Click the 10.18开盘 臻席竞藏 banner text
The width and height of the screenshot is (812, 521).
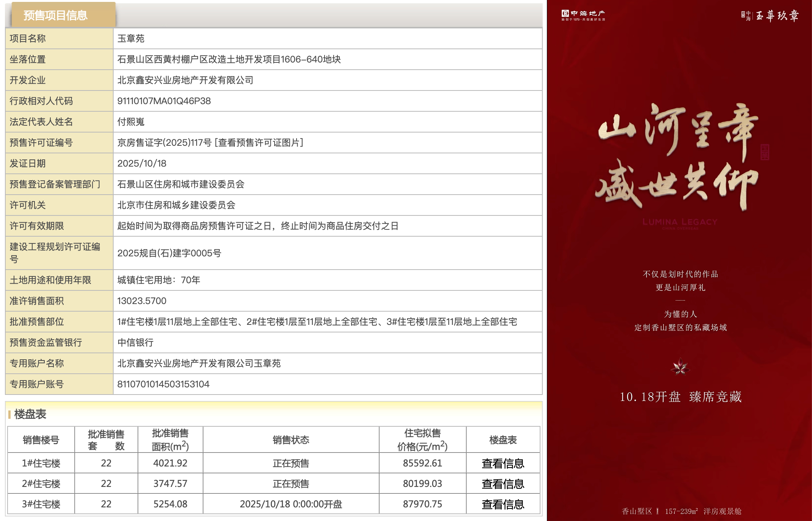point(680,397)
